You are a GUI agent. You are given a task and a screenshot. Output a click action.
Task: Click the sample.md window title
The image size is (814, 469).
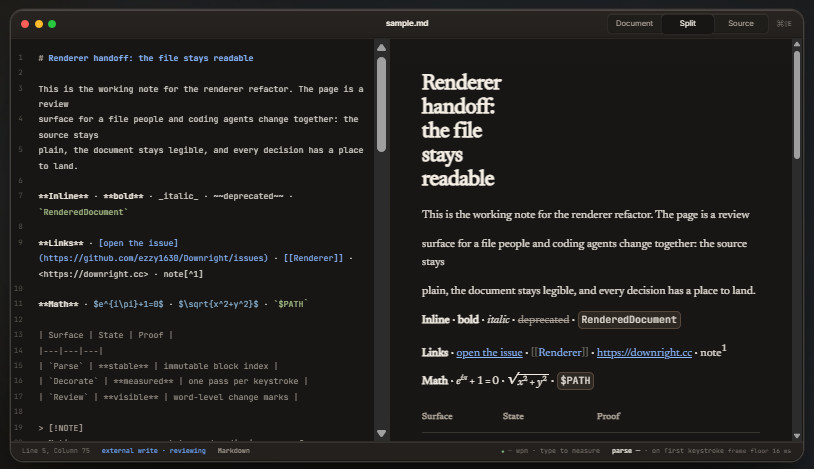click(x=407, y=23)
